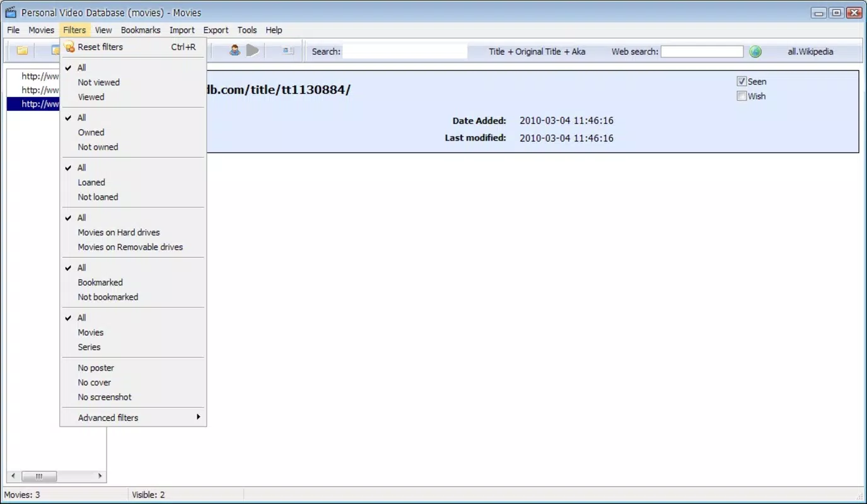Open the Export menu

(x=216, y=30)
